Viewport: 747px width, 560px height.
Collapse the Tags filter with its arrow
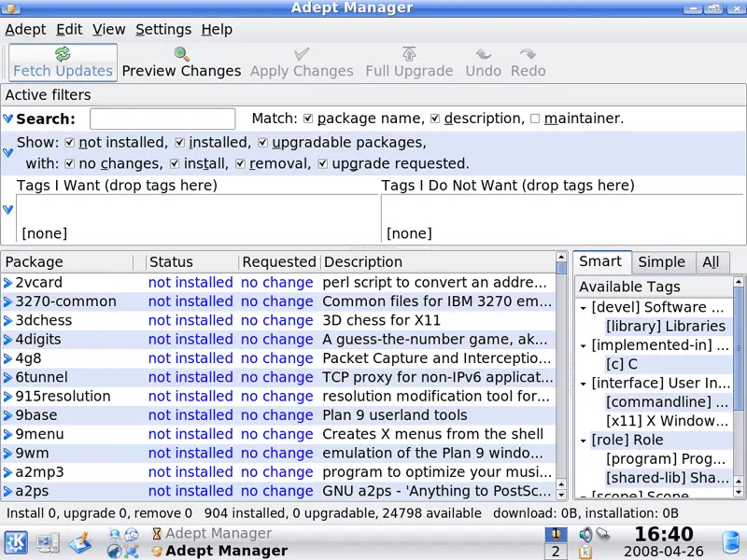[8, 209]
